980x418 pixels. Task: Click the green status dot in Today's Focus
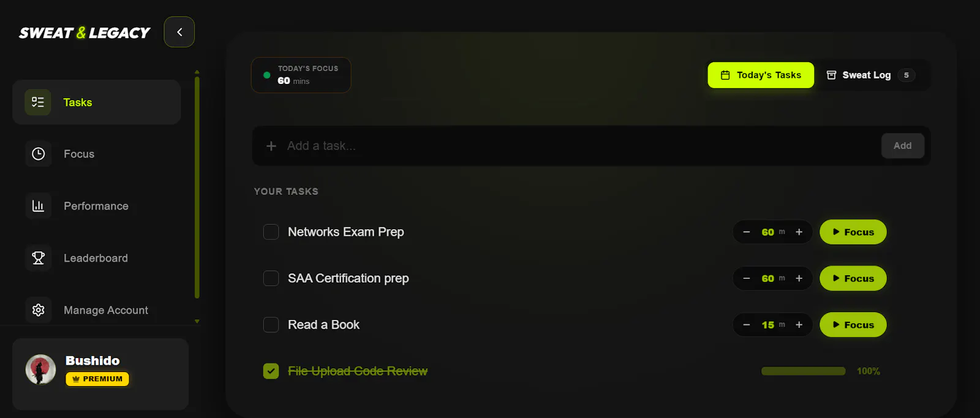pos(266,75)
